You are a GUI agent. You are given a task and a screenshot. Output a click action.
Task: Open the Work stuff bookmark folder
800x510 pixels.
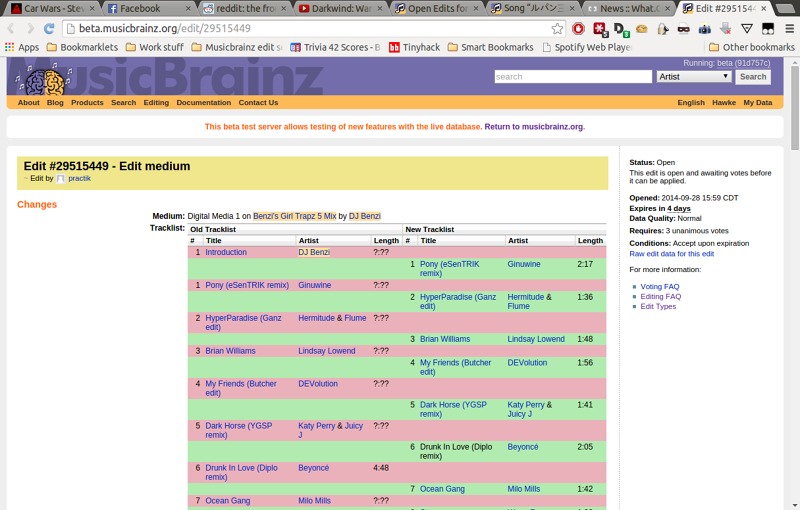coord(155,47)
